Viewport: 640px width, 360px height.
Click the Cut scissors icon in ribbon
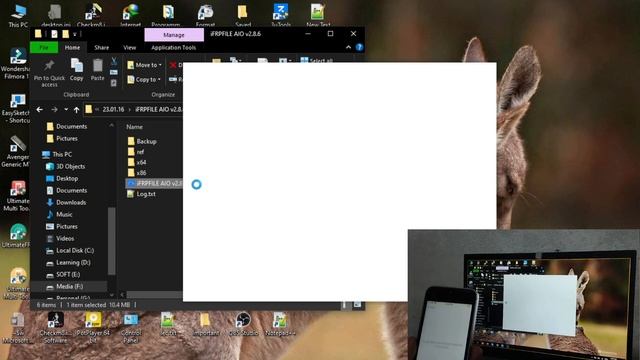114,62
